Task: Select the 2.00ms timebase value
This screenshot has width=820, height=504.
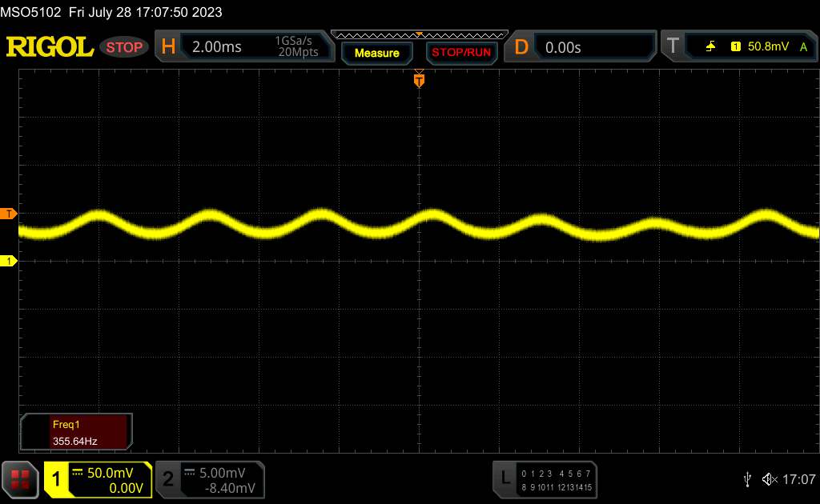Action: tap(216, 47)
